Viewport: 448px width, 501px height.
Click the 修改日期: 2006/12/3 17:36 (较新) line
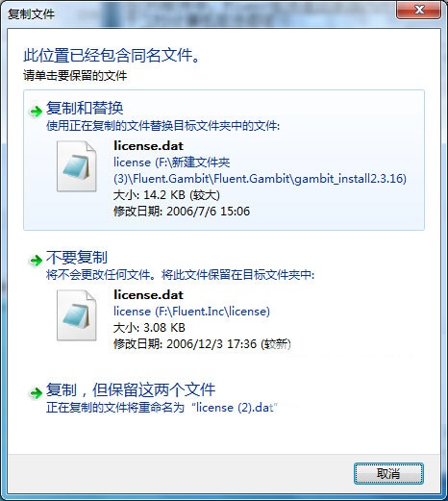[x=202, y=344]
